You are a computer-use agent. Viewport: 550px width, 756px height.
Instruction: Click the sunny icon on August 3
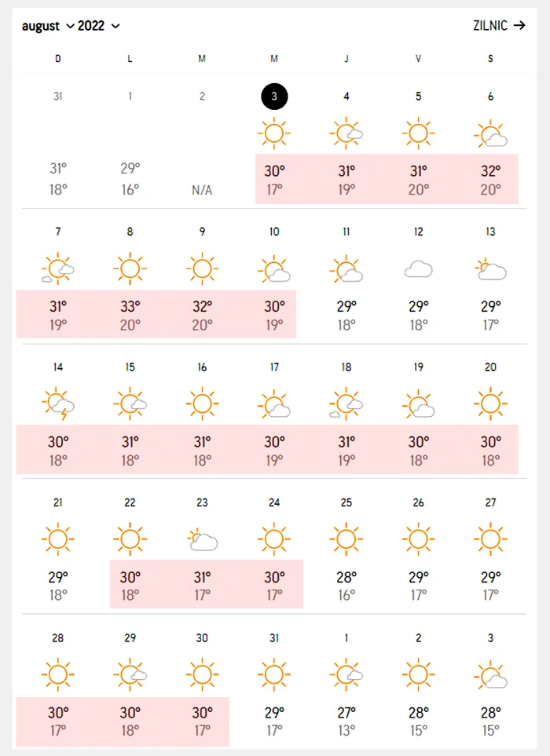point(274,133)
